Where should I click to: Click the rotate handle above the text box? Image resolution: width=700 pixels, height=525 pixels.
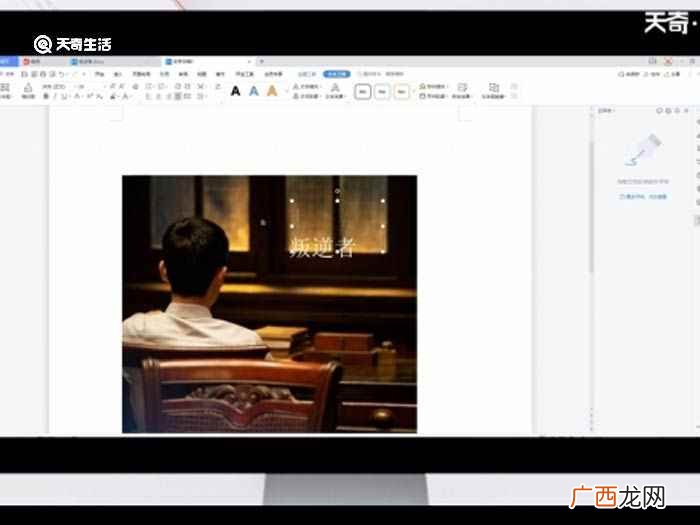(x=338, y=191)
